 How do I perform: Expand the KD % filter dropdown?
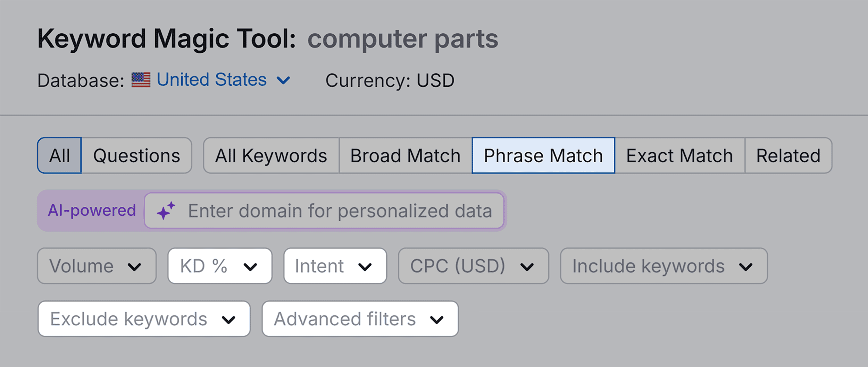tap(219, 266)
